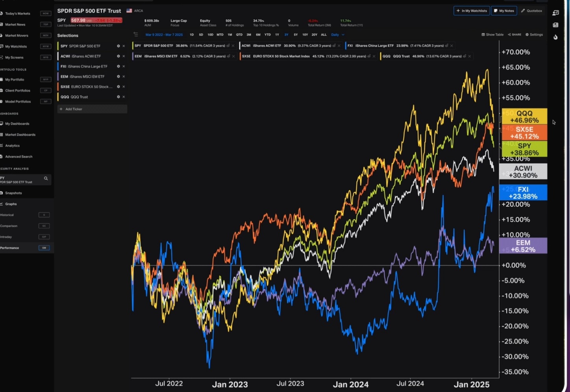Remove the EEM chip from chart legend
The image size is (570, 392).
coord(233,56)
